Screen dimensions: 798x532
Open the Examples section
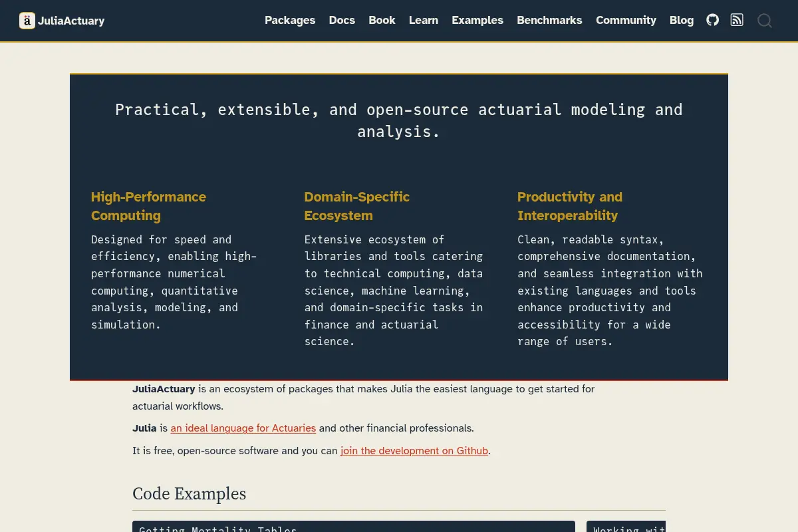(x=477, y=20)
